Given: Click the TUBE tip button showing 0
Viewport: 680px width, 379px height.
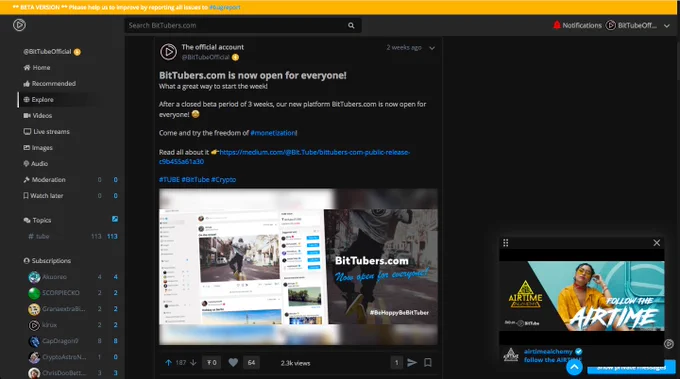Looking at the screenshot, I should 212,363.
